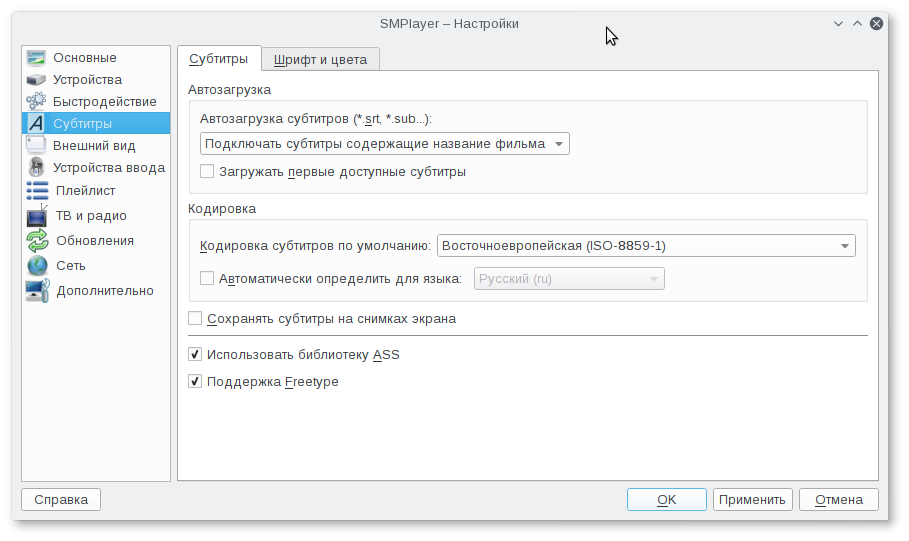Image resolution: width=909 pixels, height=541 pixels.
Task: Switch to the Шрифт и цвета tab
Action: (320, 59)
